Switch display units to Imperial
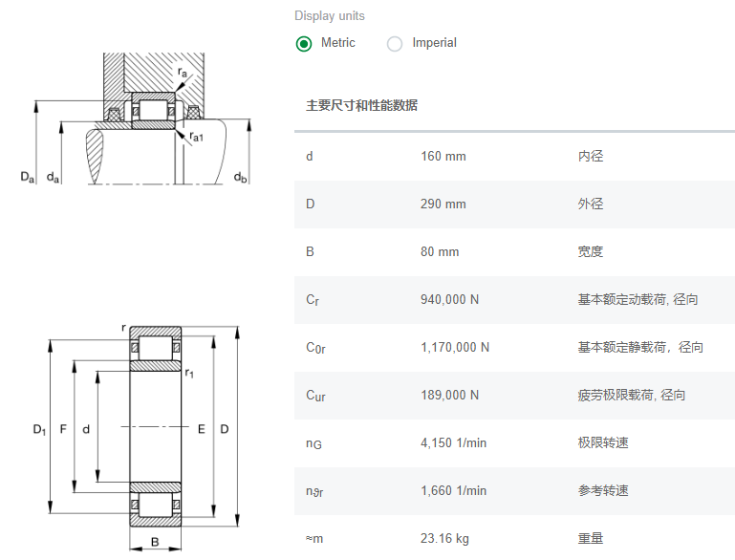The image size is (735, 560). pos(395,43)
